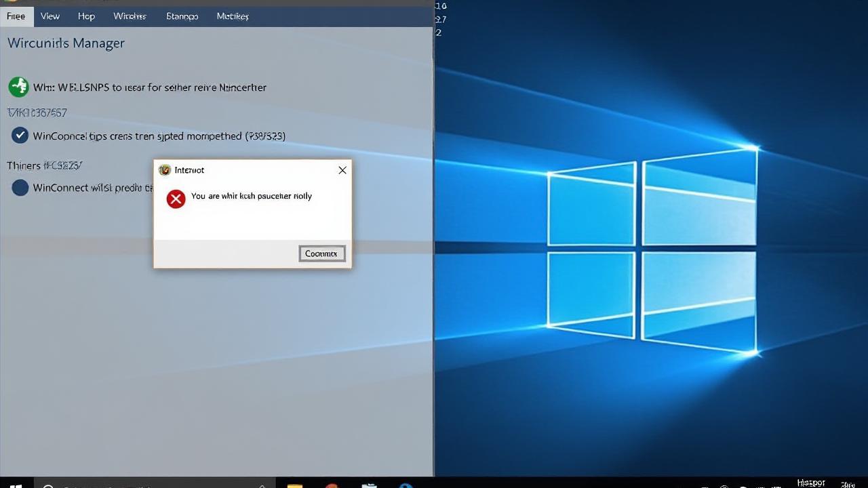Click the green running-figure status icon

click(x=18, y=87)
